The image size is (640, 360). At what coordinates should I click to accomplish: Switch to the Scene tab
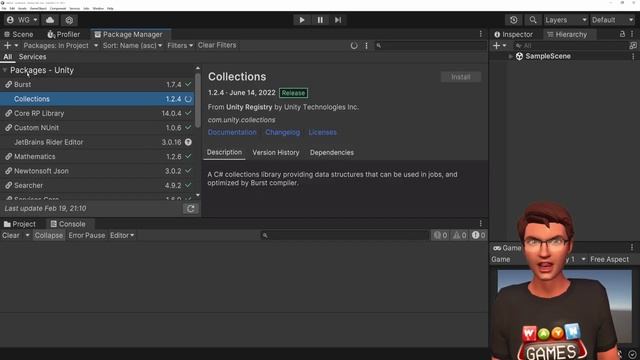[19, 34]
